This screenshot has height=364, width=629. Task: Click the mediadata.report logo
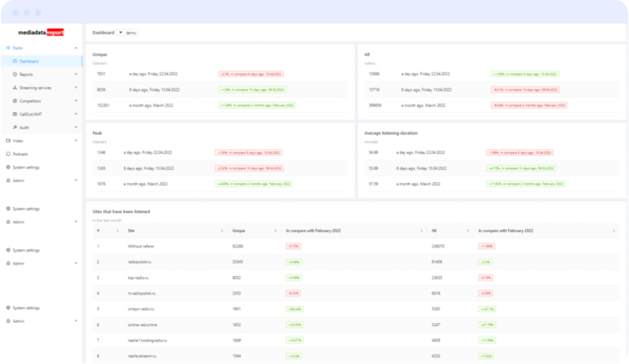41,32
